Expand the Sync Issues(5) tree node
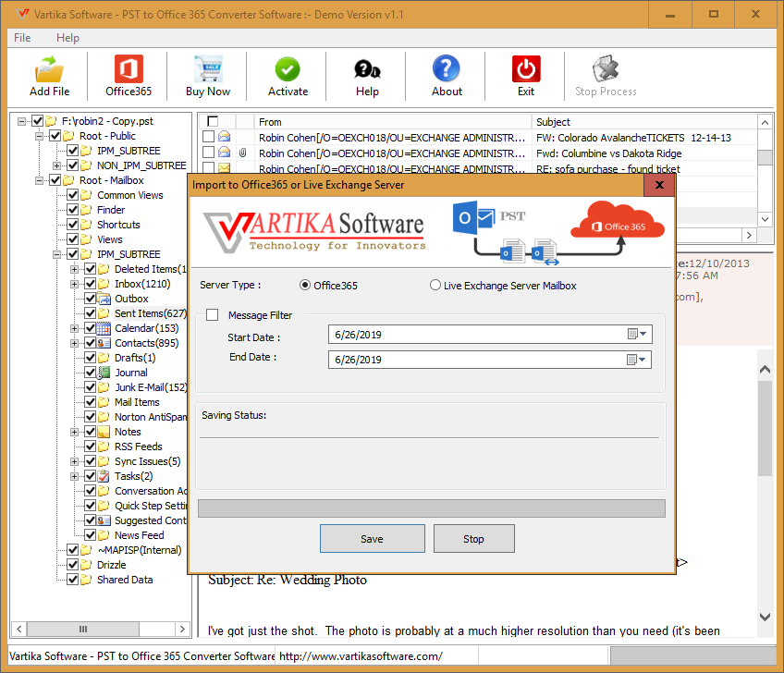Image resolution: width=784 pixels, height=673 pixels. point(75,461)
